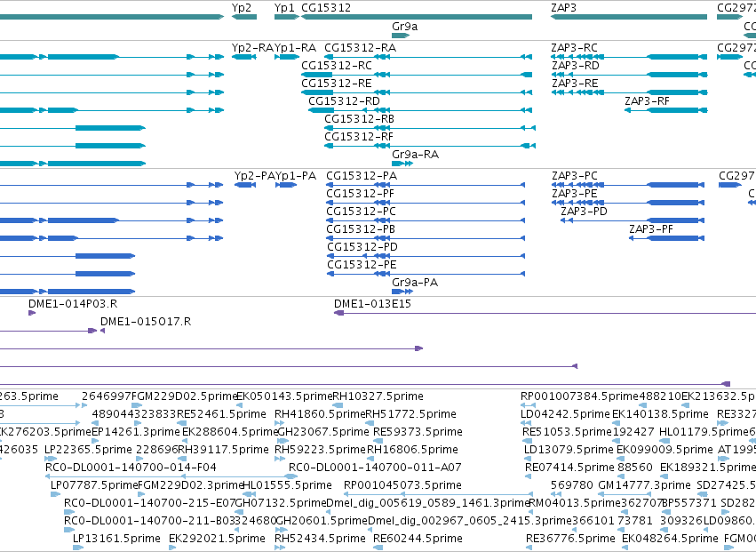Screen dimensions: 756x552
Task: Click protein CG15312-PD label
Action: [x=362, y=247]
